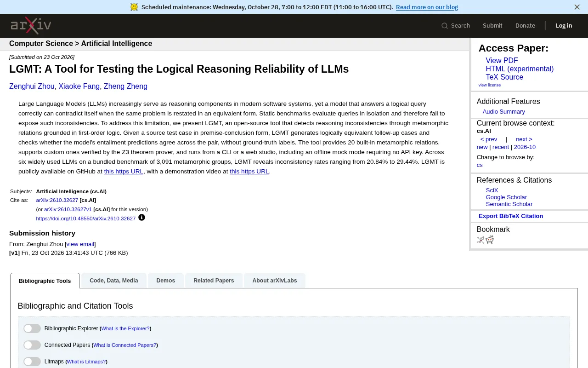588x368 pixels.
Task: Turn on the Connected Papers toggle
Action: [32, 345]
